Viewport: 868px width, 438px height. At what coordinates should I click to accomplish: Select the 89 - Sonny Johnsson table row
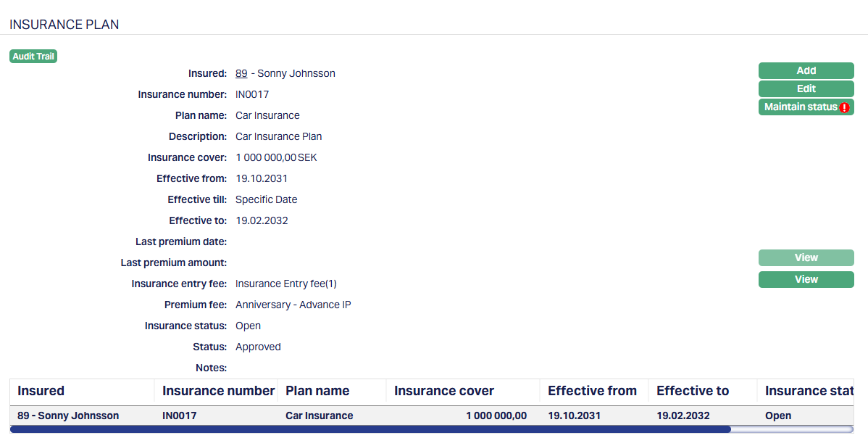pyautogui.click(x=68, y=416)
